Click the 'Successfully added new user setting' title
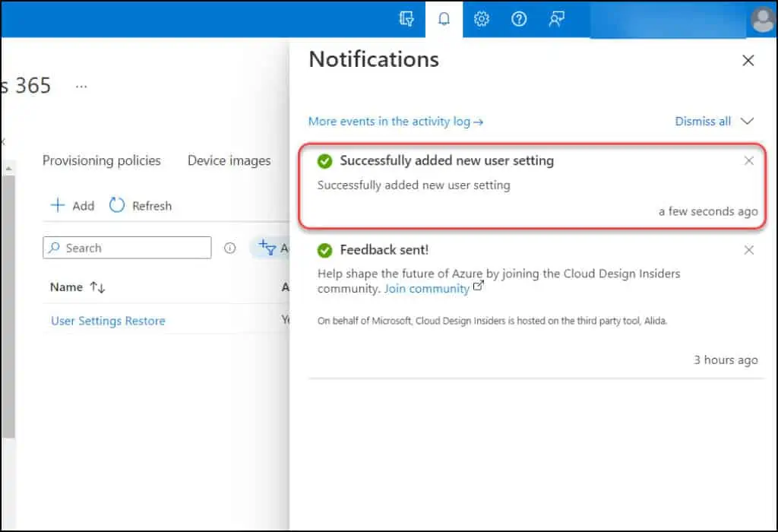Screen dimensions: 778x532 [447, 161]
